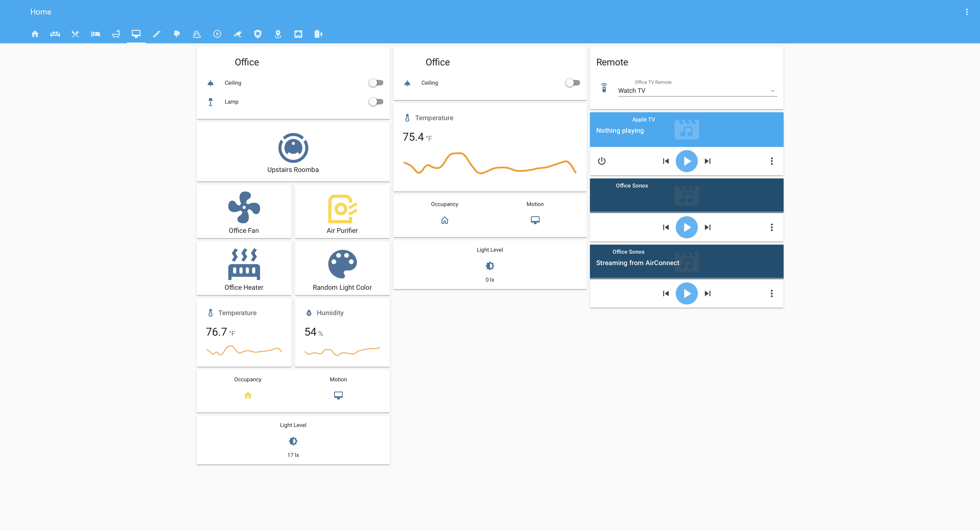Click the Upstairs Roomba vacuum icon

coord(293,148)
